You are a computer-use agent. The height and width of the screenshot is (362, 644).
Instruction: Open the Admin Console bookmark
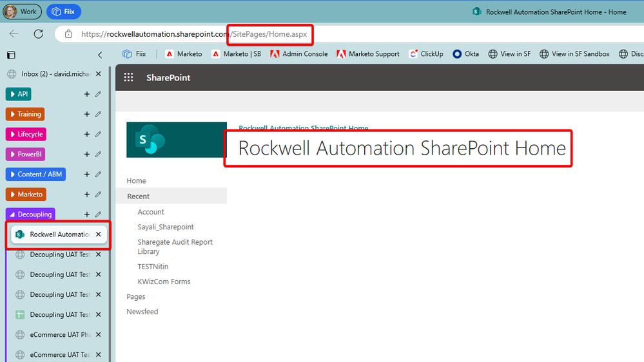(x=299, y=53)
